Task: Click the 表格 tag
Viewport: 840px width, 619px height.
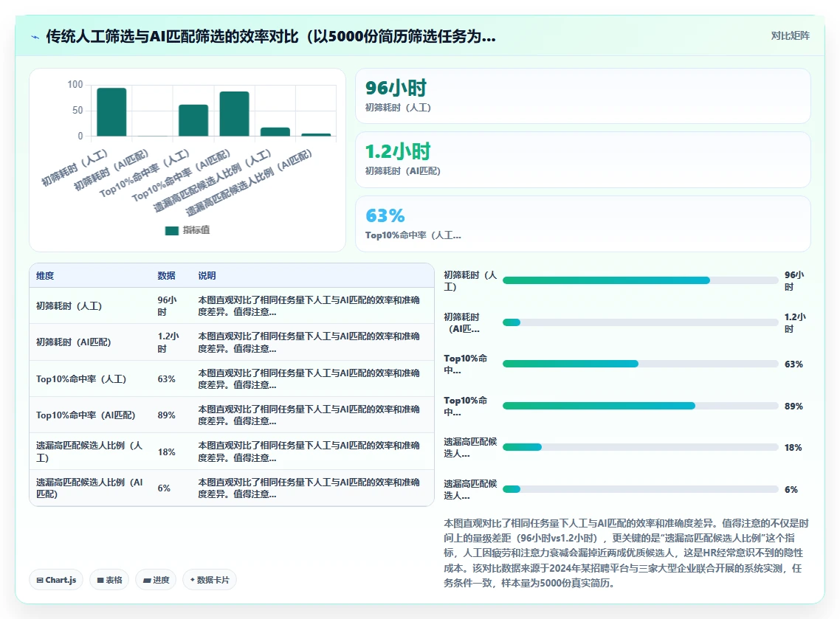Action: coord(109,580)
